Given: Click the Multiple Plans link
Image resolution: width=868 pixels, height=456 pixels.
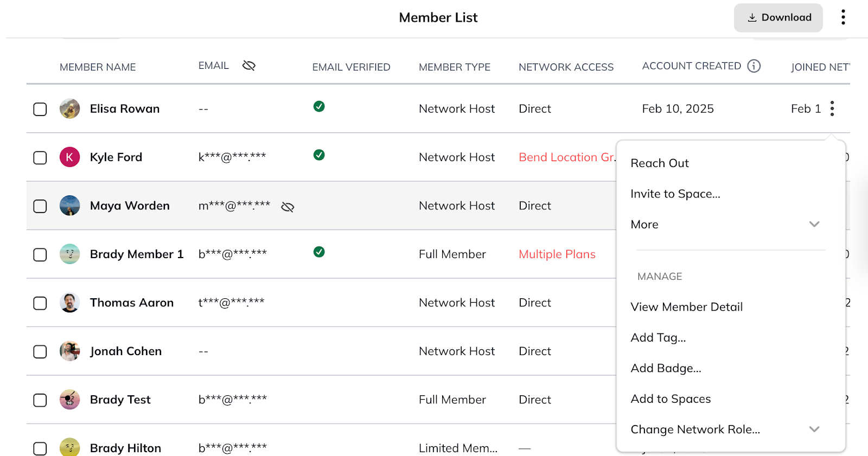Looking at the screenshot, I should tap(557, 254).
